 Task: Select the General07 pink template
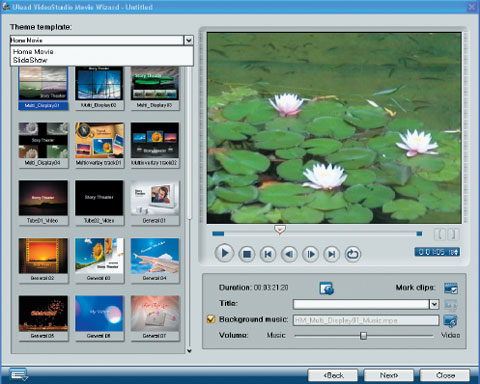(155, 318)
